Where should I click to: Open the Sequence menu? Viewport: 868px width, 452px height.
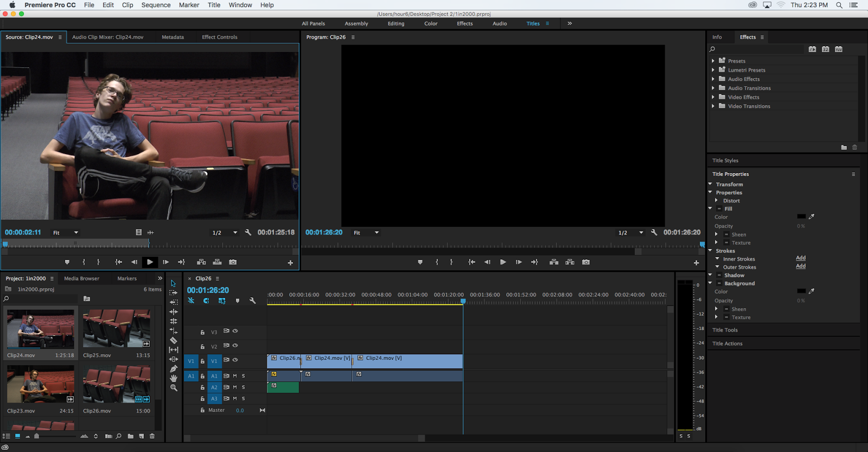[156, 5]
